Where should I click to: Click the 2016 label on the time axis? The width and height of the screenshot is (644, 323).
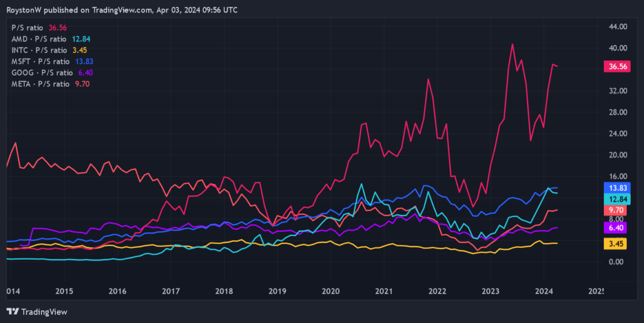[117, 291]
